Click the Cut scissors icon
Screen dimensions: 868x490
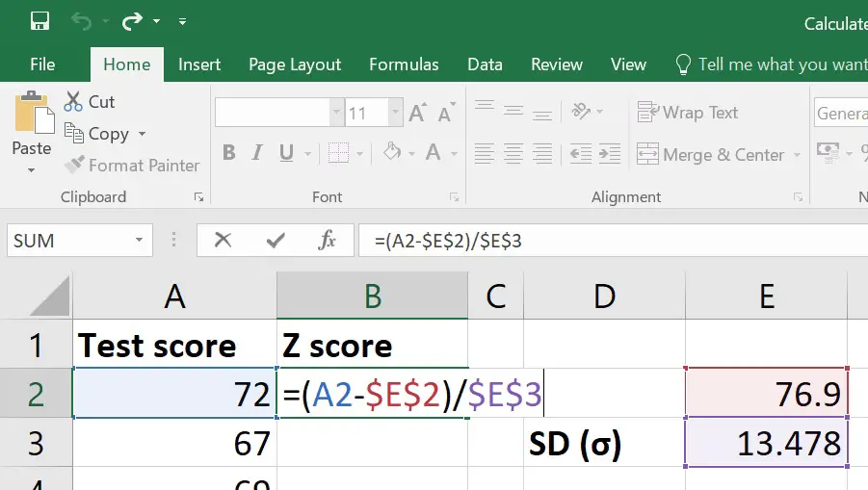[73, 102]
